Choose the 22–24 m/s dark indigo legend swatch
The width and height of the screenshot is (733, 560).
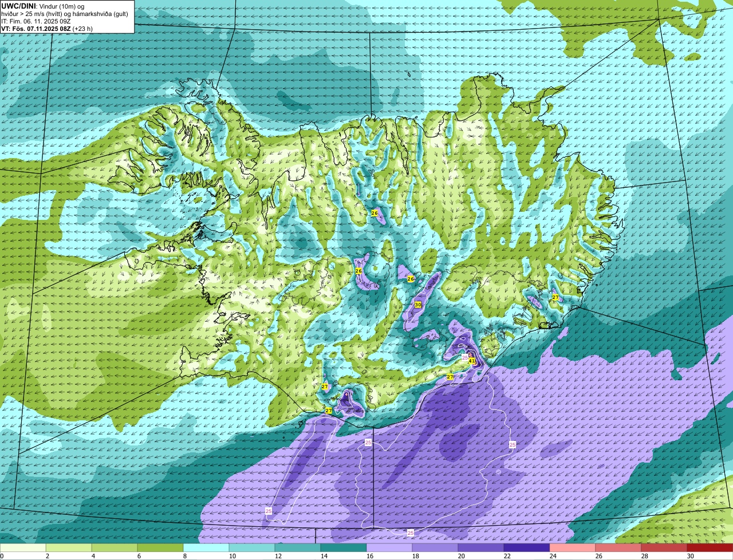[527, 548]
